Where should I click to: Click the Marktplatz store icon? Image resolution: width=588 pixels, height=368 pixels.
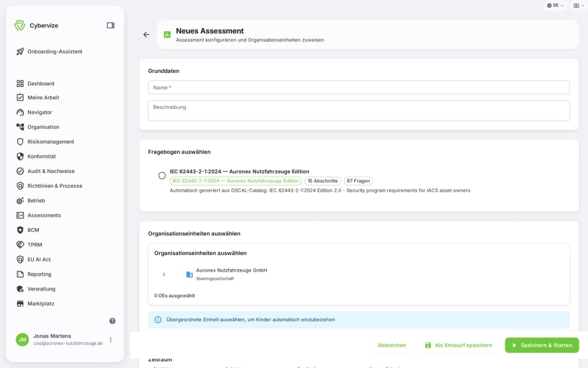pyautogui.click(x=20, y=304)
